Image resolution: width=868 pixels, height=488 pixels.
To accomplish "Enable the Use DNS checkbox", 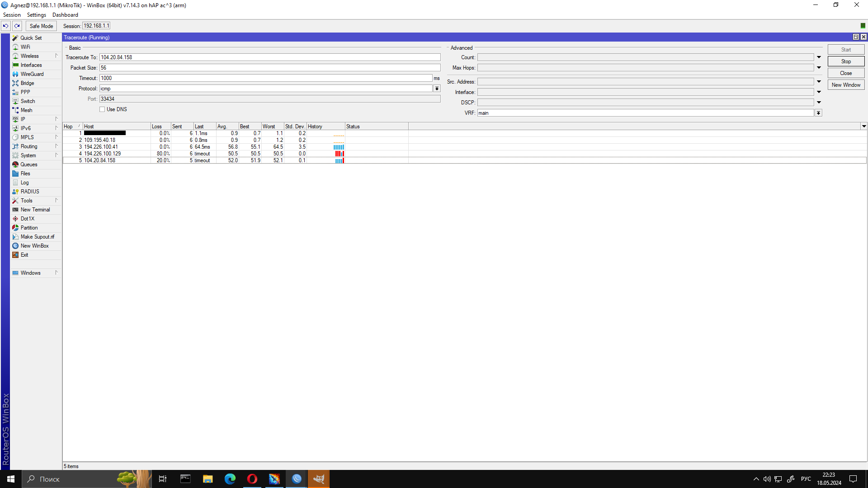I will click(x=102, y=109).
